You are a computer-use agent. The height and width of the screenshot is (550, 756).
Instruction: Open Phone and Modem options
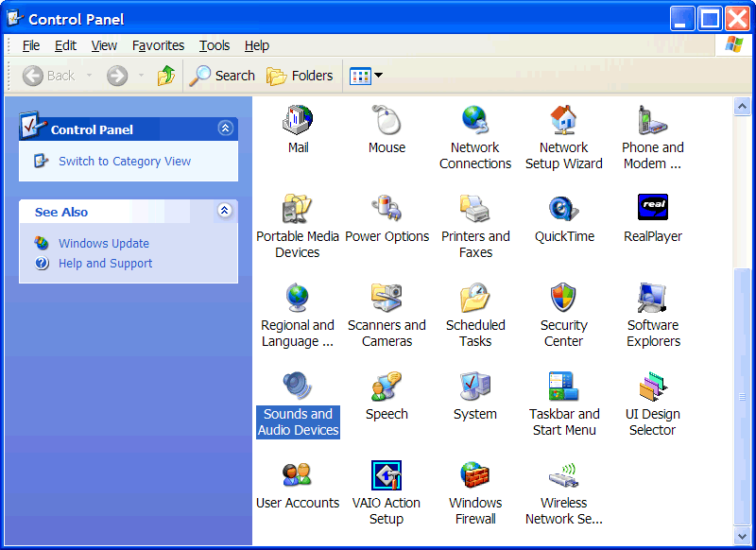pyautogui.click(x=652, y=121)
